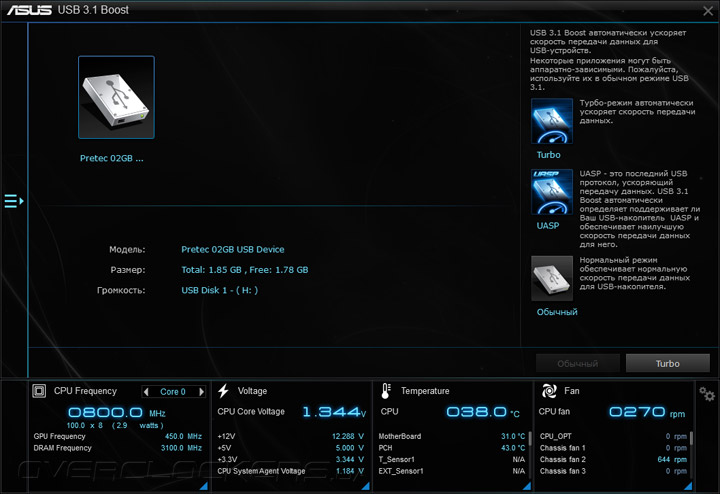The width and height of the screenshot is (720, 494).
Task: Click the Temperature list scrollbar
Action: 529,438
